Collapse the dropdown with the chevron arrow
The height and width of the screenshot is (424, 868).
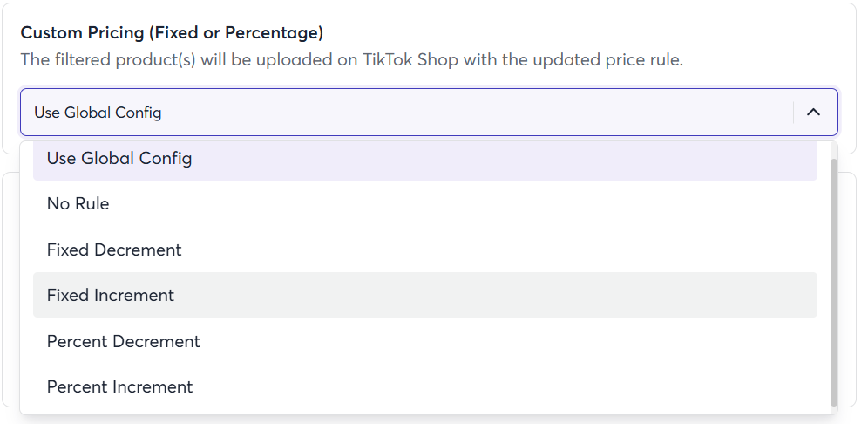[814, 113]
